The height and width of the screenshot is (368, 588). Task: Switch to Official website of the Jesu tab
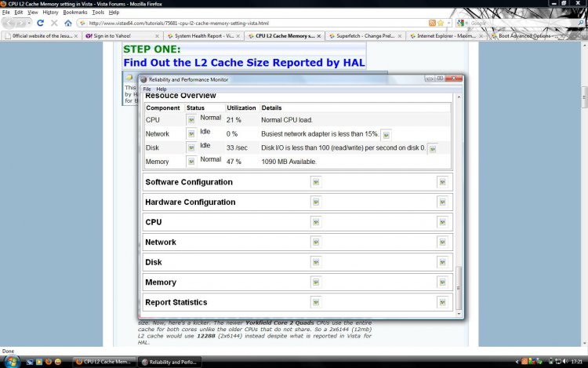(42, 36)
